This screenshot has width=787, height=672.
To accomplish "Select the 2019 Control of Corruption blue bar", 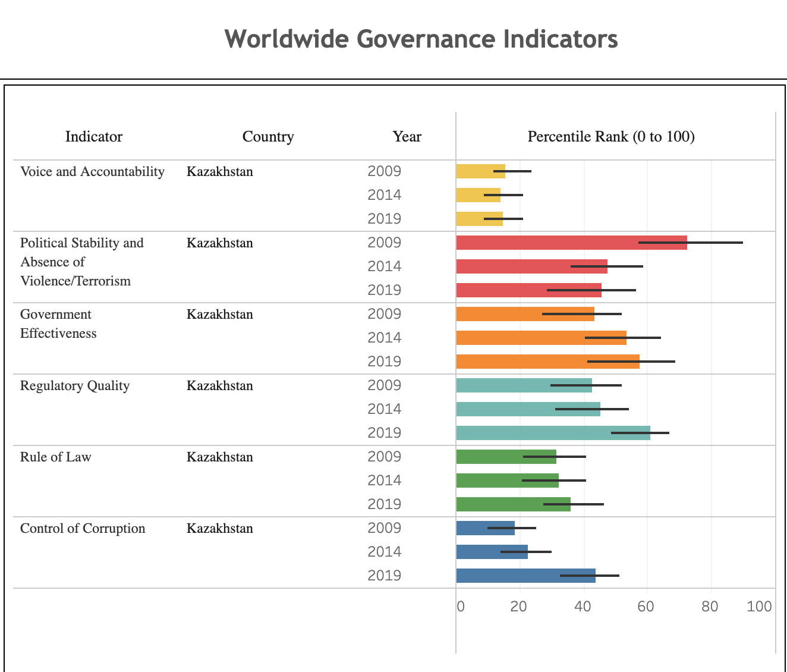I will (x=525, y=576).
